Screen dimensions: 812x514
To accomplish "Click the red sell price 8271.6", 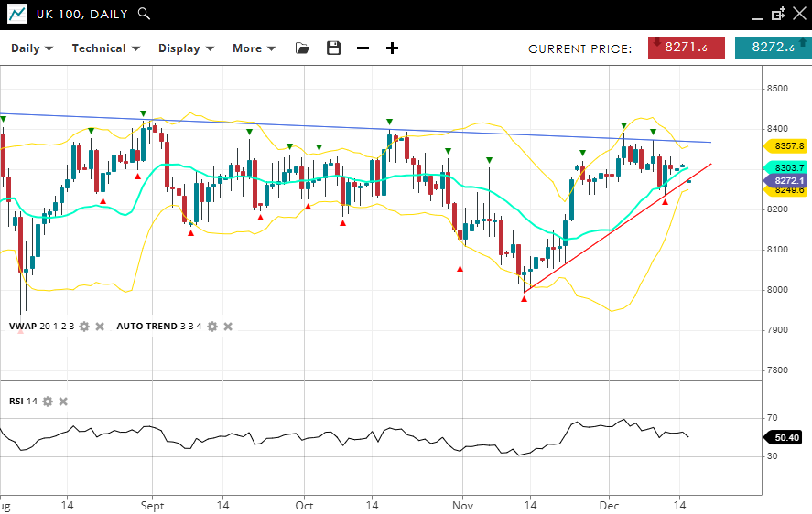I will pos(687,48).
